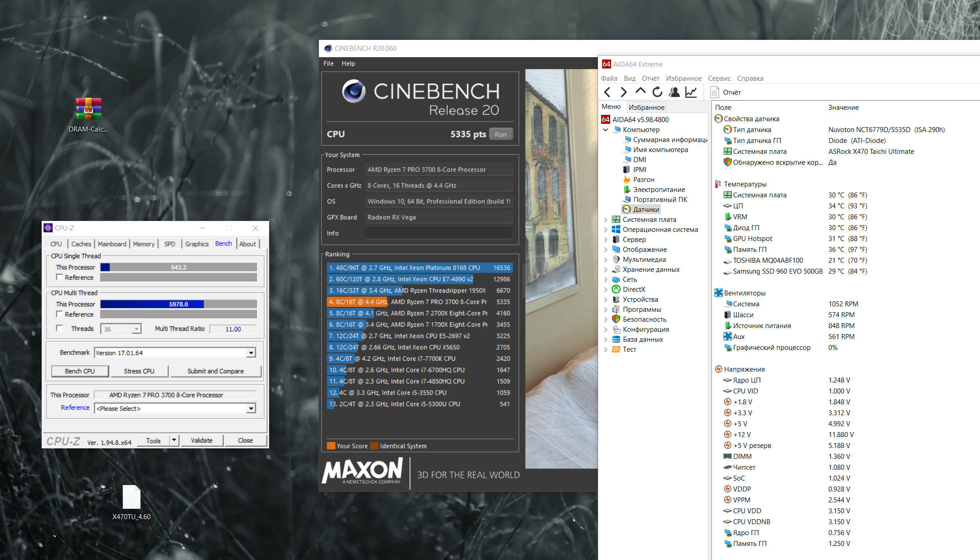Toggle the Threads checkbox in CPU-Z
980x560 pixels.
tap(59, 328)
